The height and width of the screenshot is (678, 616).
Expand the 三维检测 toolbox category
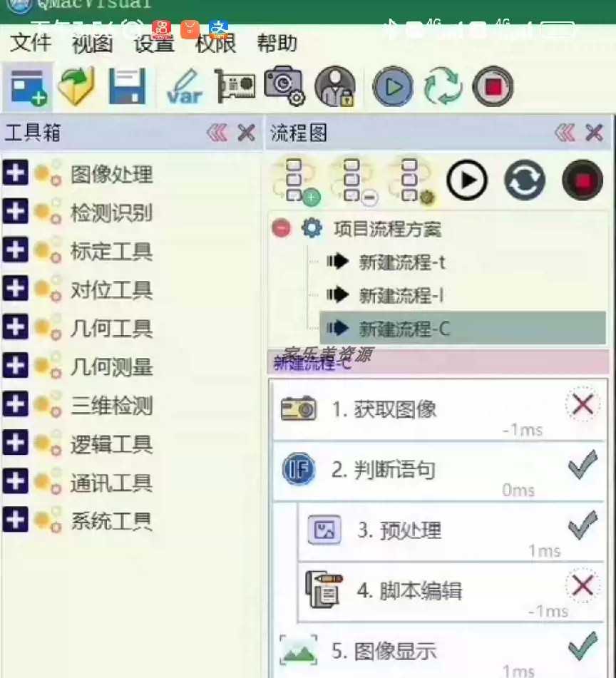click(16, 404)
